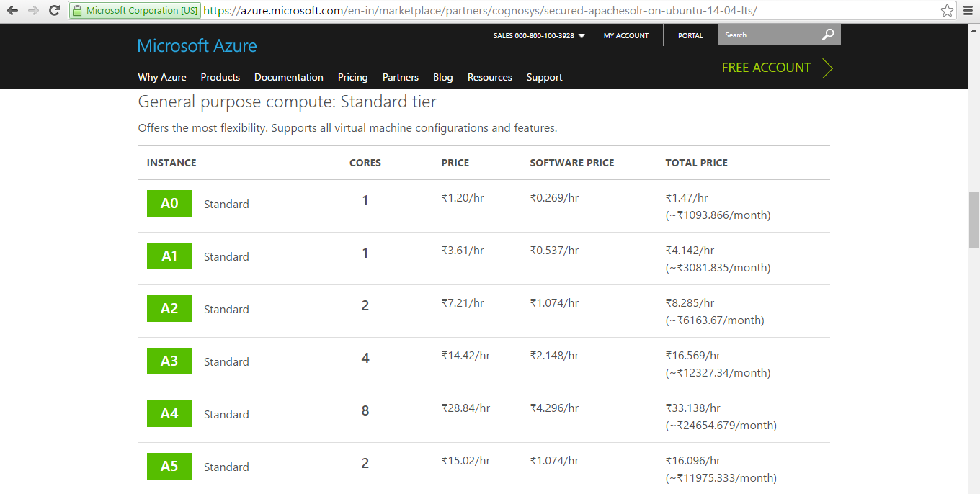Click the green padlock security icon
The height and width of the screenshot is (494, 980).
(78, 11)
